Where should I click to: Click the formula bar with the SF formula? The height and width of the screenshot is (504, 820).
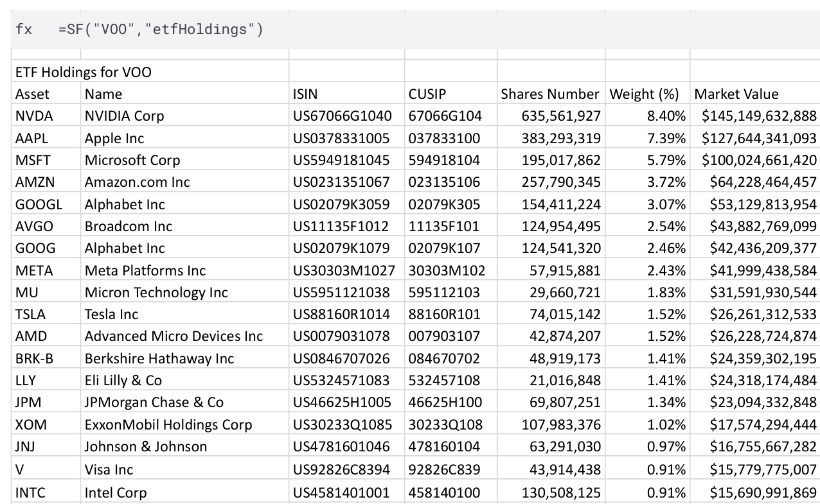pos(415,30)
